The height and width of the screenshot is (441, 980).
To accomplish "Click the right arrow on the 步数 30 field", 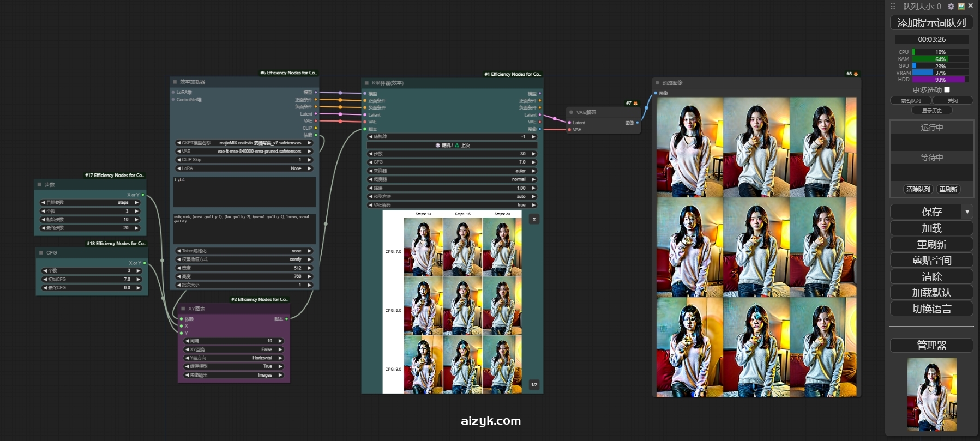I will 533,154.
